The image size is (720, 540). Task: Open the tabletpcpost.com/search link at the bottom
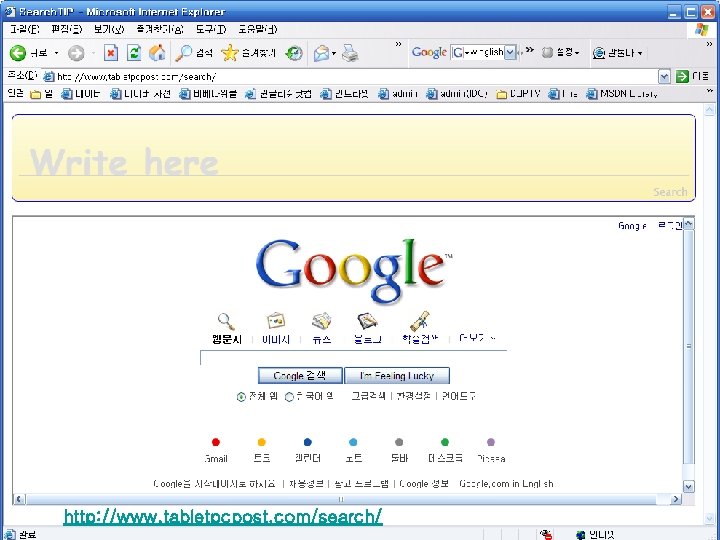(x=223, y=517)
